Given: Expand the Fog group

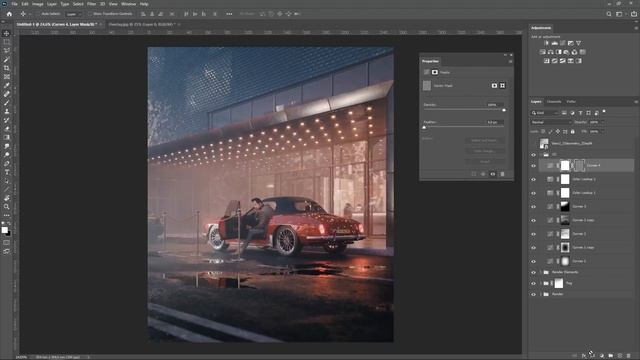Looking at the screenshot, I should (x=541, y=283).
